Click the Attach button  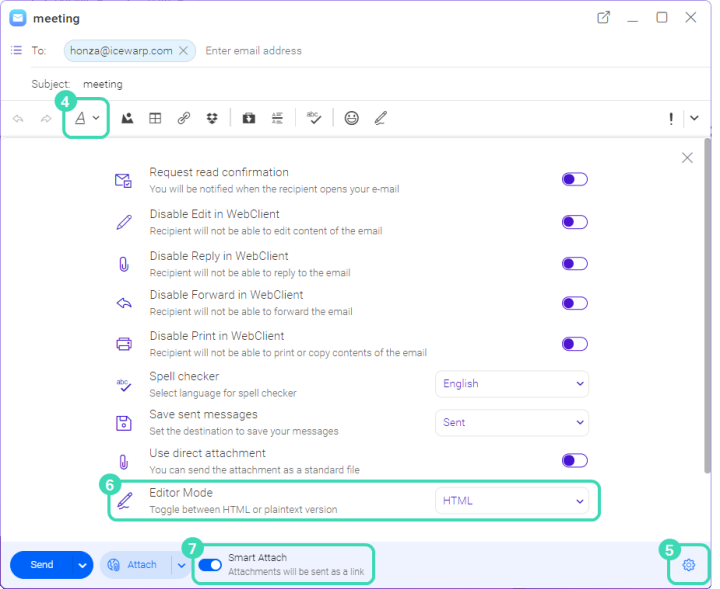136,565
